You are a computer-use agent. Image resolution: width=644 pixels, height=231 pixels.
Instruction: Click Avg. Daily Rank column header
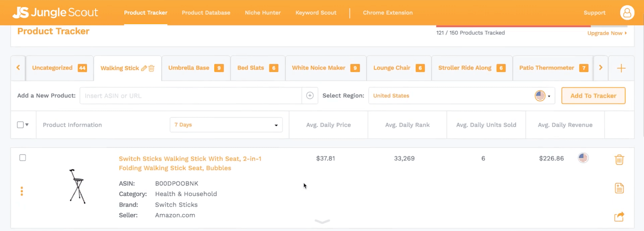click(407, 125)
